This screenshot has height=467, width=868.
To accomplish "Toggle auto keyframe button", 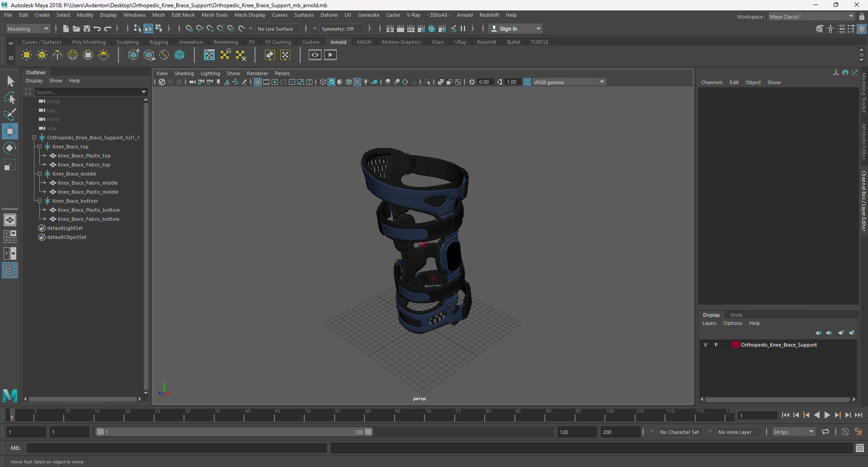I will click(x=845, y=432).
